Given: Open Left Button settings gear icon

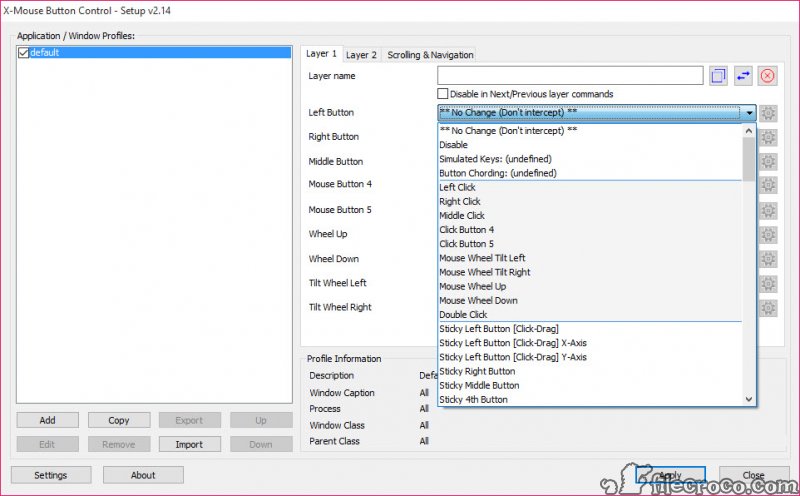Looking at the screenshot, I should tap(768, 113).
